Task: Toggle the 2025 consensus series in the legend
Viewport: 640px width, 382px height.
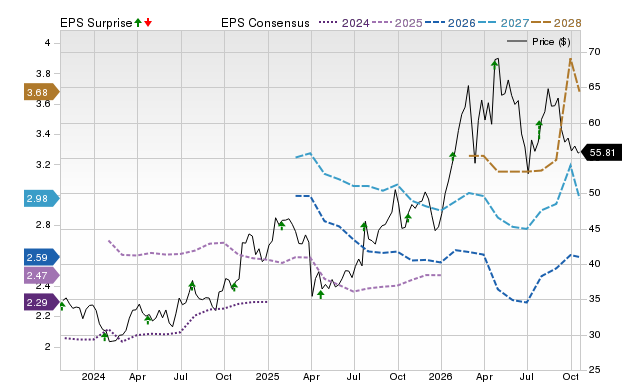Action: pos(397,23)
